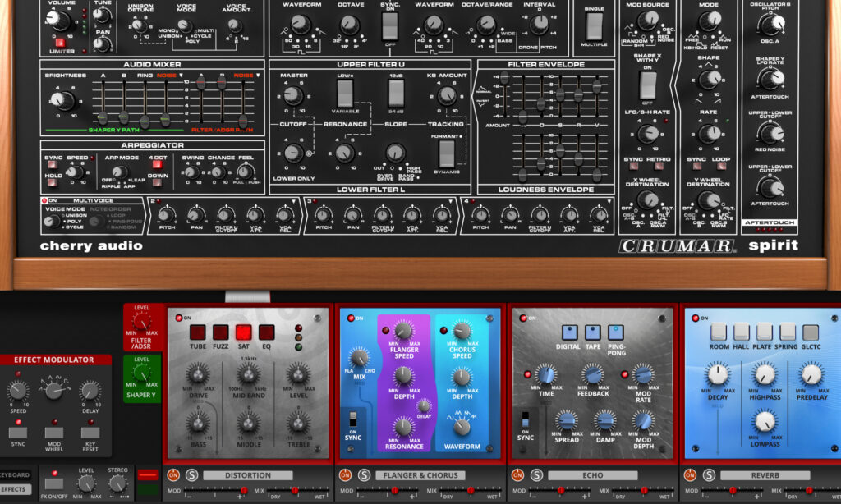Viewport: 841px width, 504px height.
Task: Select FUZZ distortion type
Action: pyautogui.click(x=220, y=332)
